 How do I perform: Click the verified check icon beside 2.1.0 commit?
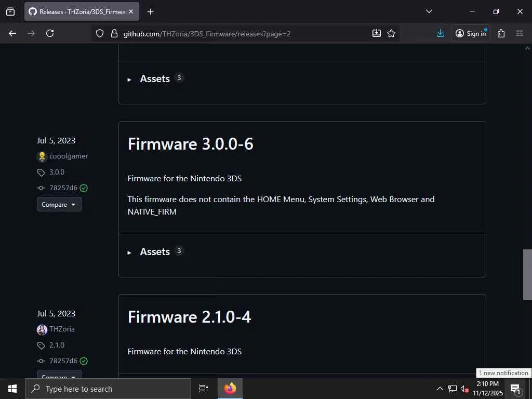click(84, 361)
